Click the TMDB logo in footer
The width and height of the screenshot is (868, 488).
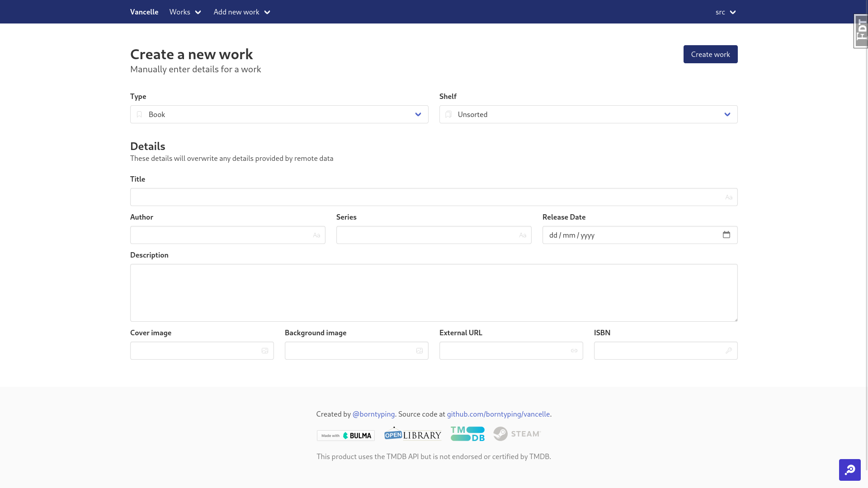point(467,434)
